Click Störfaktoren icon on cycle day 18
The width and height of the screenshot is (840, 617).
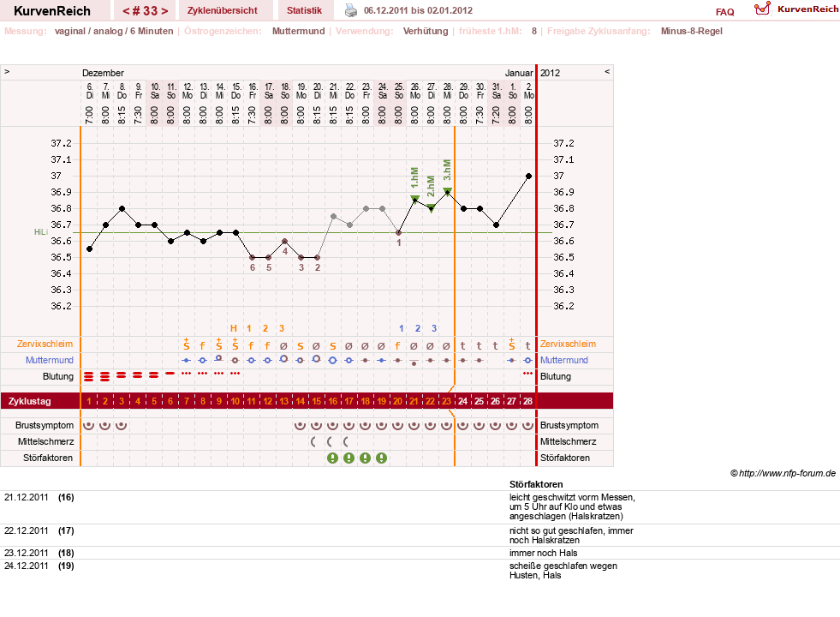coord(365,458)
